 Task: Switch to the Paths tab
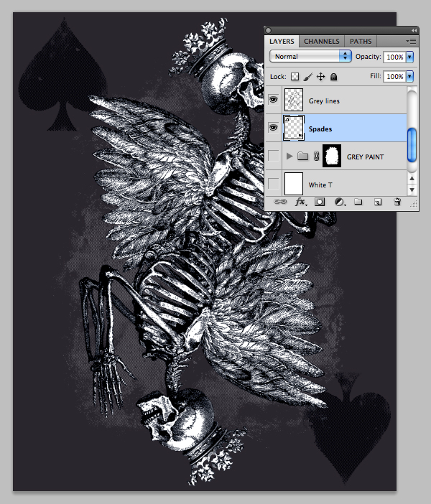[x=361, y=42]
